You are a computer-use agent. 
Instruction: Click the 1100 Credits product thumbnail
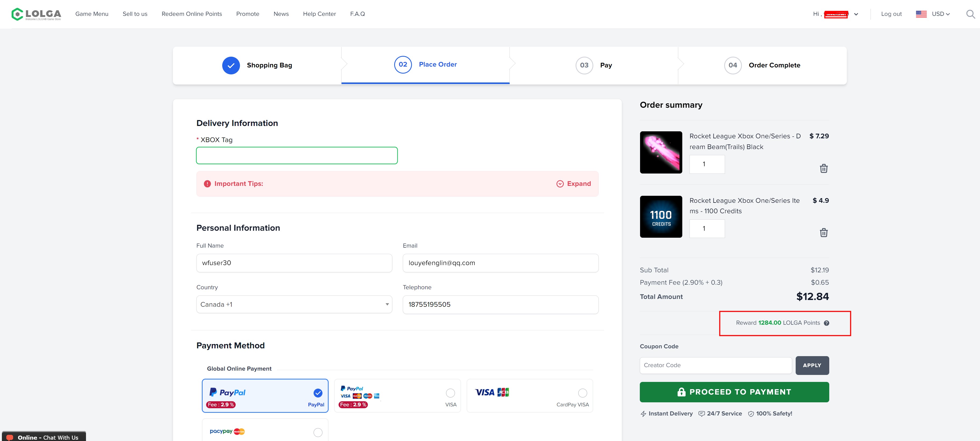pyautogui.click(x=661, y=217)
